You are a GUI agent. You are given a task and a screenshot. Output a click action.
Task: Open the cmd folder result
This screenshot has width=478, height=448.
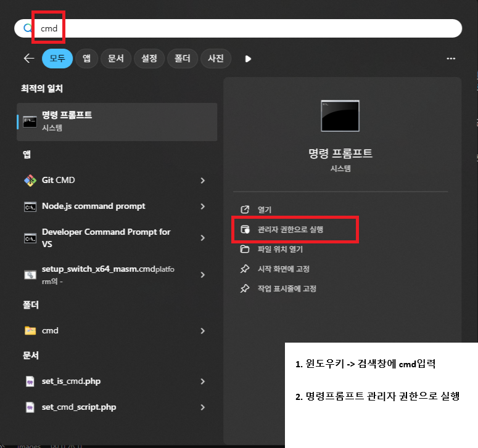point(117,330)
